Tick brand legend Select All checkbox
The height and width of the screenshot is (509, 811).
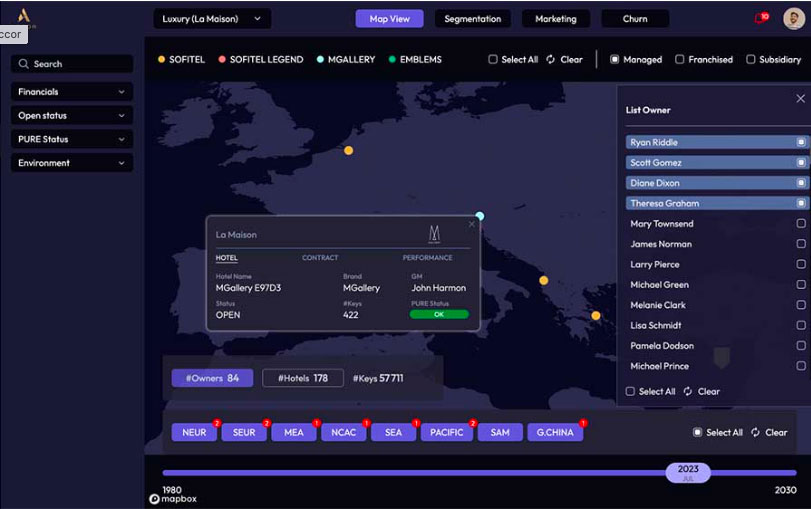coord(493,59)
